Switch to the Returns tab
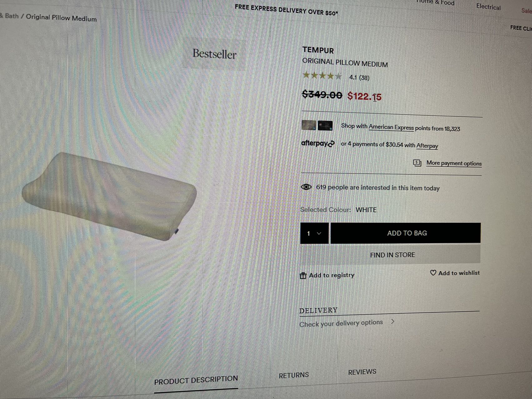 point(294,375)
